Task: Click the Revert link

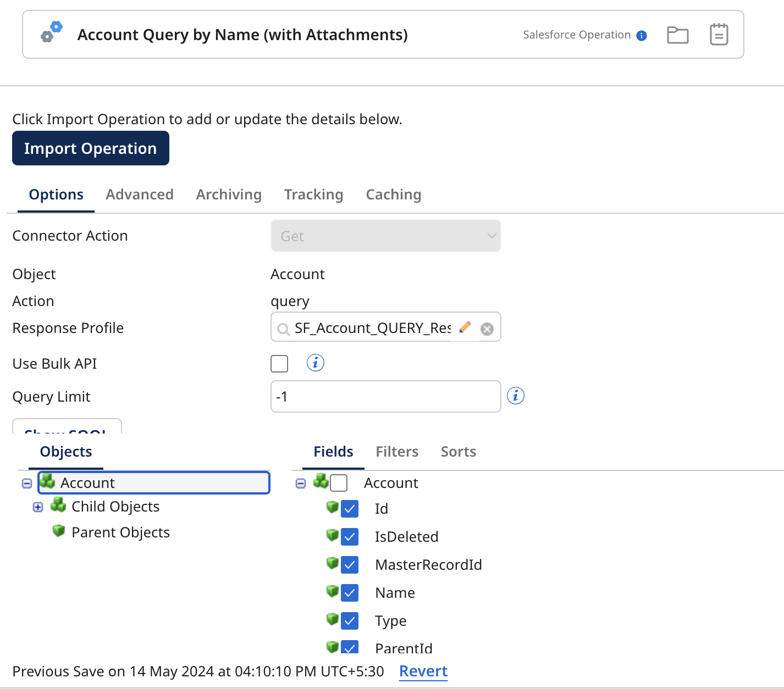Action: click(x=423, y=671)
